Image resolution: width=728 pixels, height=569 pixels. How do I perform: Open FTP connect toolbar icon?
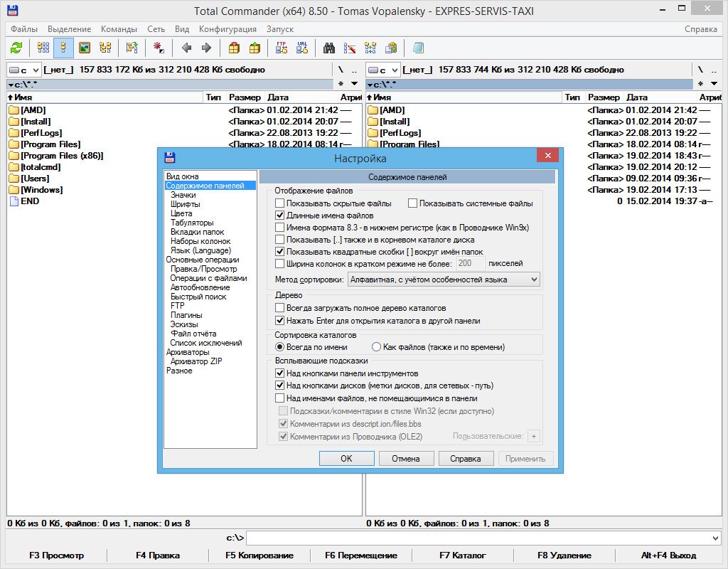click(282, 48)
